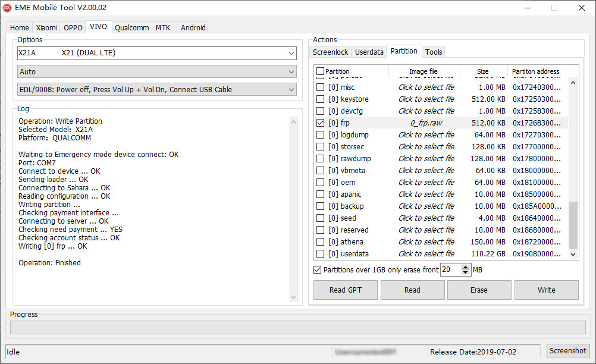Click the Image file column header
The width and height of the screenshot is (596, 364).
(424, 71)
